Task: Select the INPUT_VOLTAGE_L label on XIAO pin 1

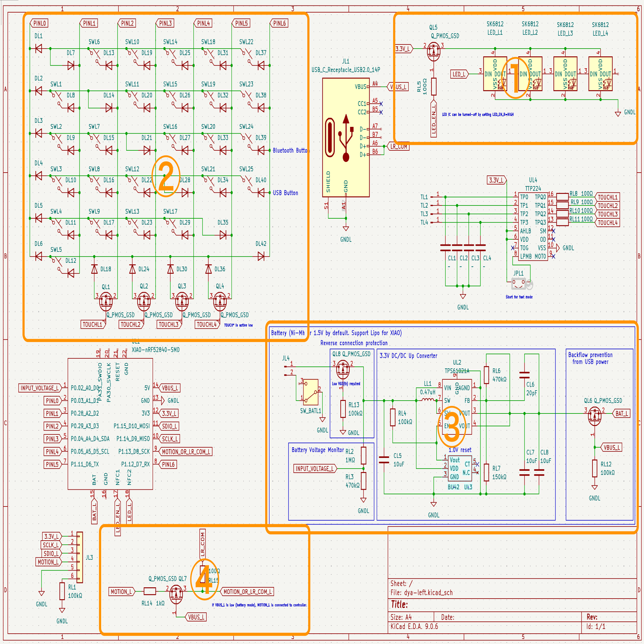Action: point(39,388)
